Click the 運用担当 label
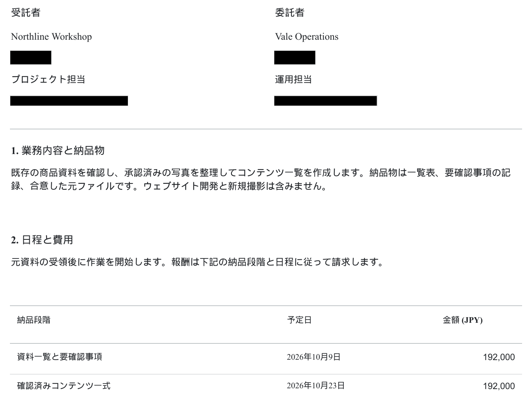Image resolution: width=532 pixels, height=399 pixels. [x=293, y=79]
